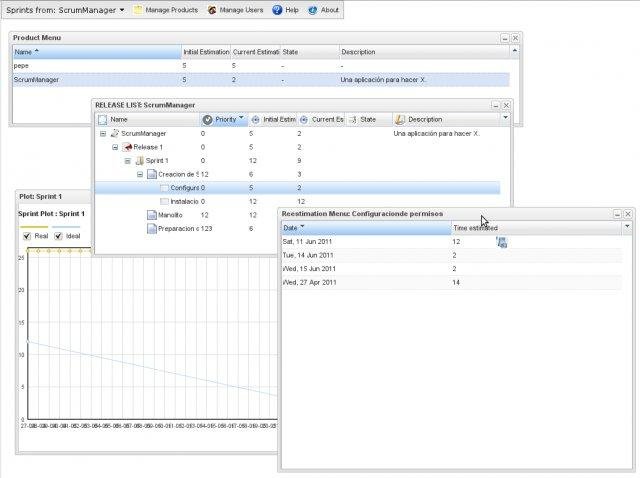Click the State column icon in Release List
640x478 pixels.
[353, 120]
